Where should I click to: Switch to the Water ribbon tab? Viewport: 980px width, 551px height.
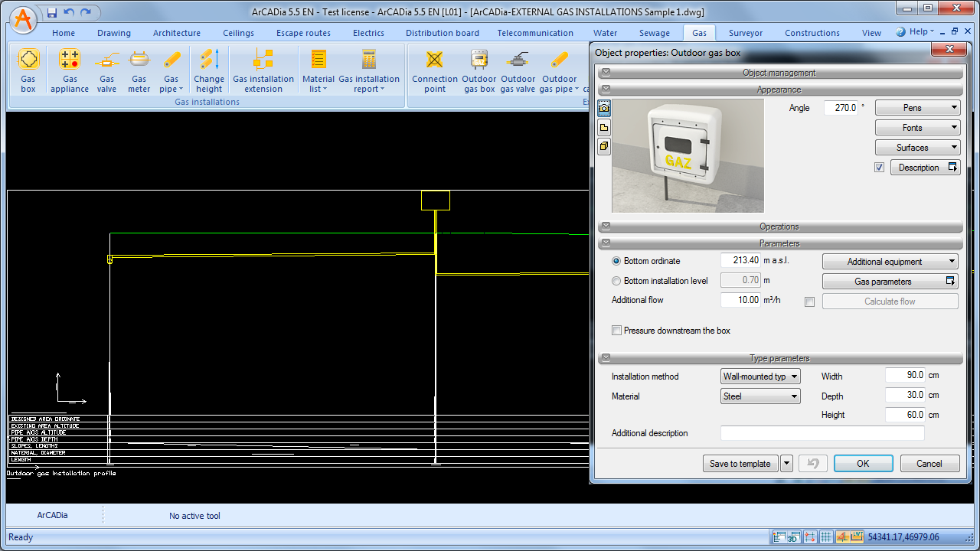coord(605,33)
